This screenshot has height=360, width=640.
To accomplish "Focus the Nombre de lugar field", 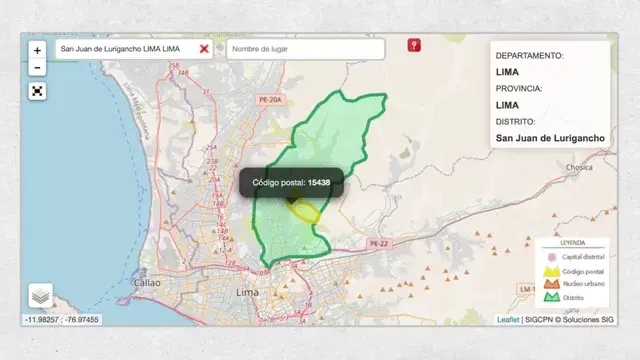I will pyautogui.click(x=306, y=49).
